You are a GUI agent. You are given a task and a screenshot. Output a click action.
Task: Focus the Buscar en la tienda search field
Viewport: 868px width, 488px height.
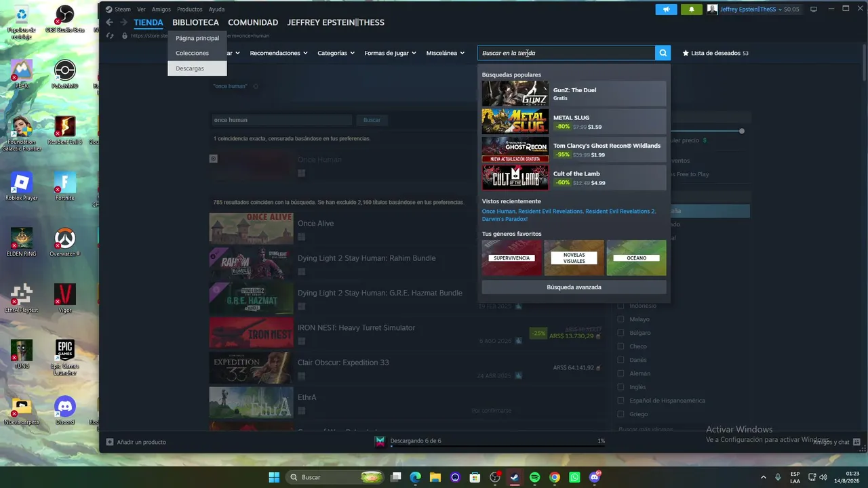tap(566, 53)
